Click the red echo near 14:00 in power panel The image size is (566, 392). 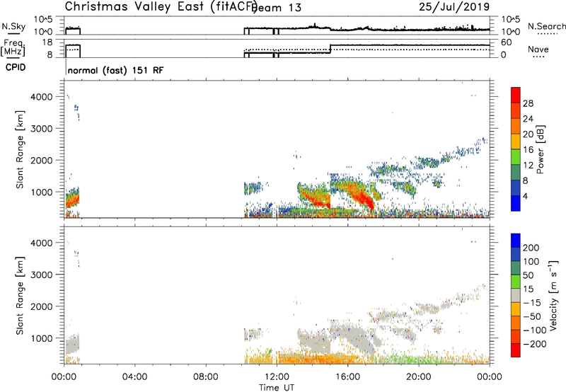point(315,199)
